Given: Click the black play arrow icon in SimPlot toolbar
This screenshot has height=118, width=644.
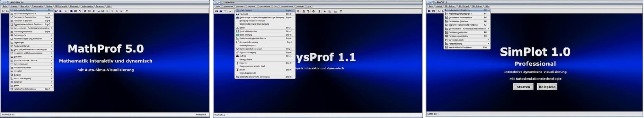Looking at the screenshot, I should pos(429,11).
